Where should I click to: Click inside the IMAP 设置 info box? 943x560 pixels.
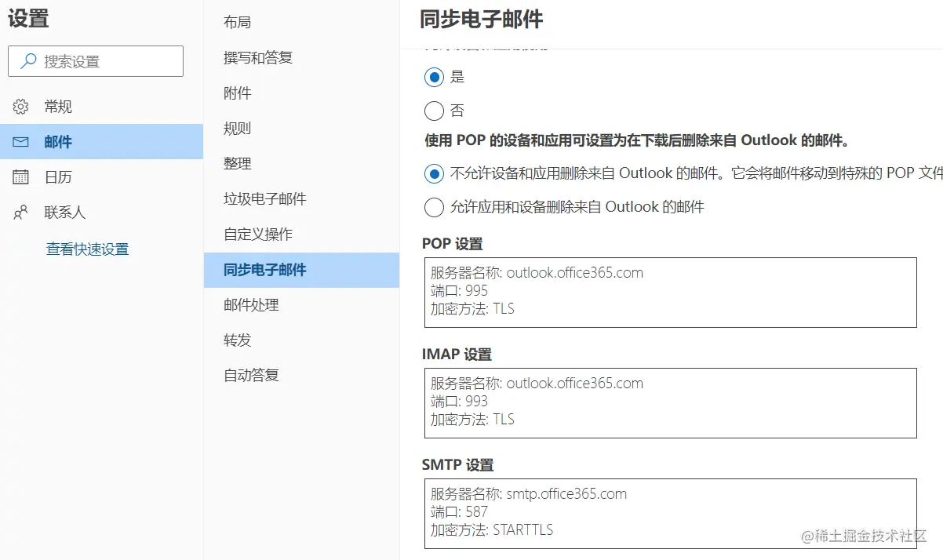pyautogui.click(x=671, y=403)
